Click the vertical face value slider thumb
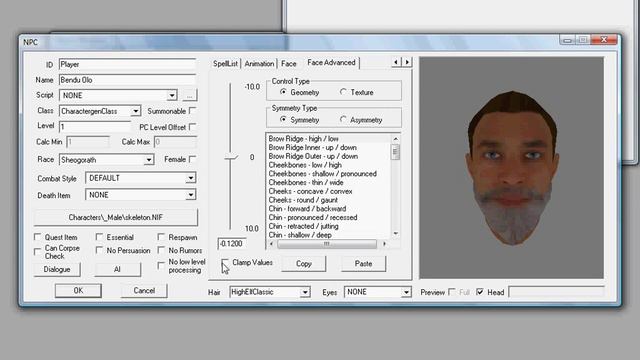640x360 pixels. [231, 158]
